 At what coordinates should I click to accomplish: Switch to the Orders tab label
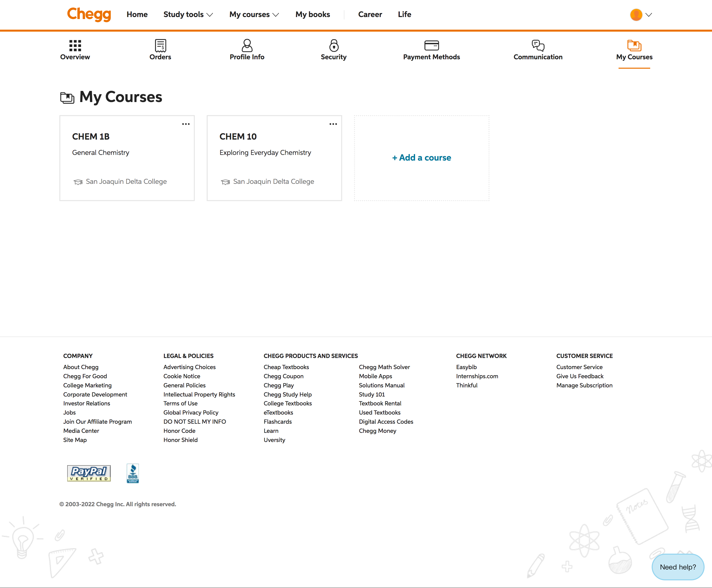click(x=160, y=57)
